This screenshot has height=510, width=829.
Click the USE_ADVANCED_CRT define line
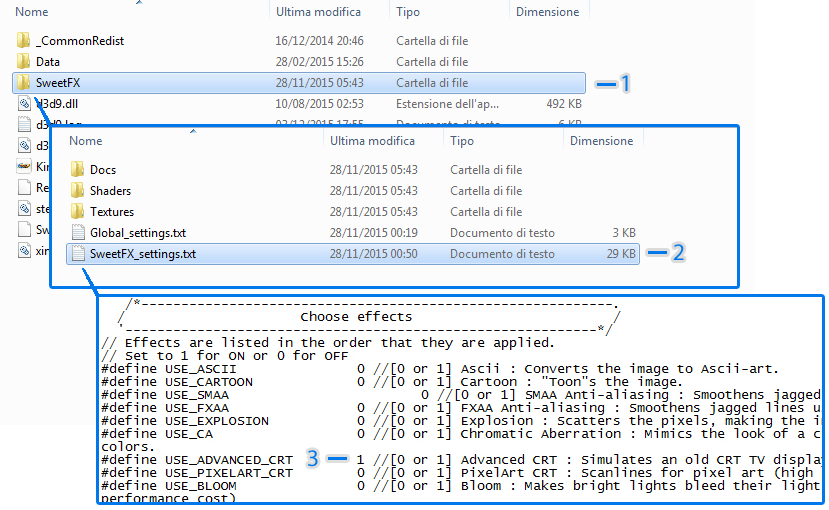point(461,460)
